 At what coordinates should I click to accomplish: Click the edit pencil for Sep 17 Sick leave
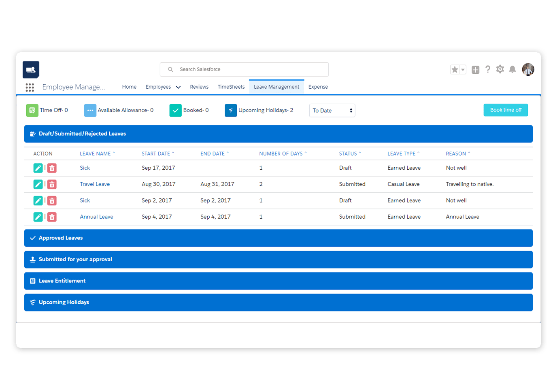click(38, 168)
